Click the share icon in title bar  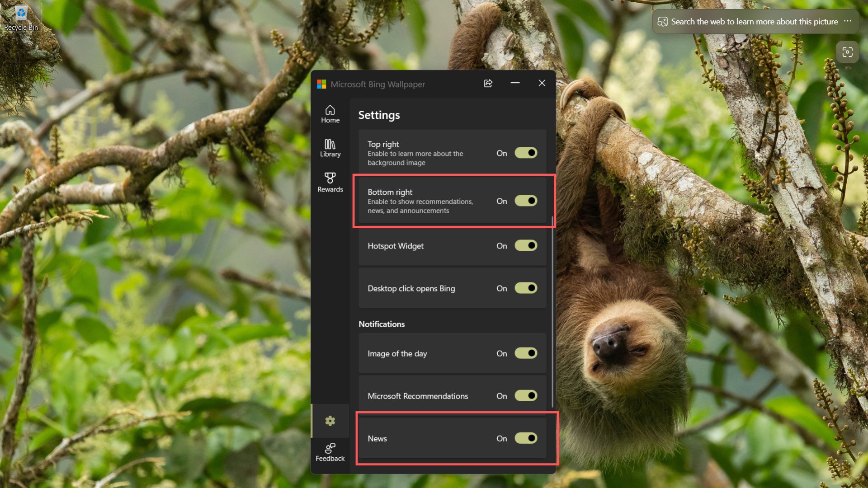tap(488, 84)
